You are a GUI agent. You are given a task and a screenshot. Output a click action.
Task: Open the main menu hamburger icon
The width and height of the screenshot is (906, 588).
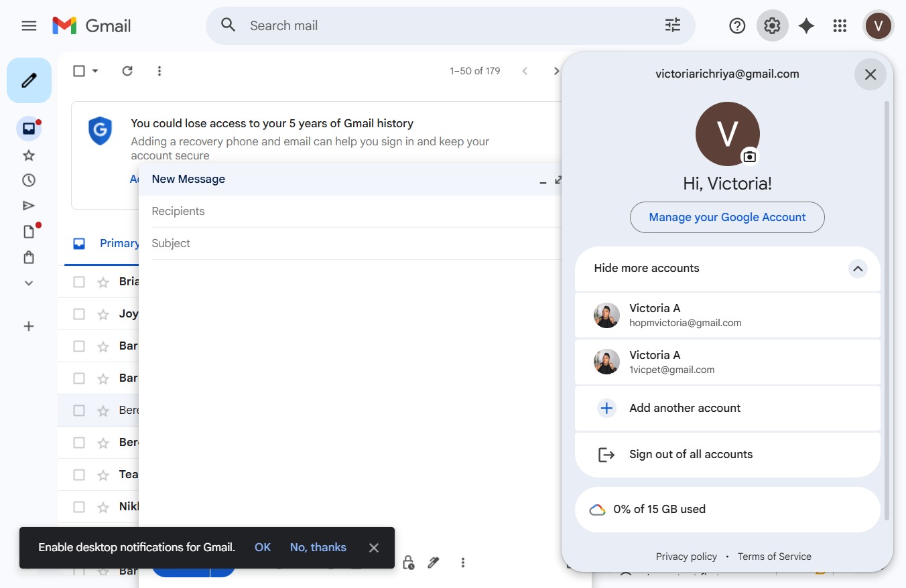click(29, 25)
